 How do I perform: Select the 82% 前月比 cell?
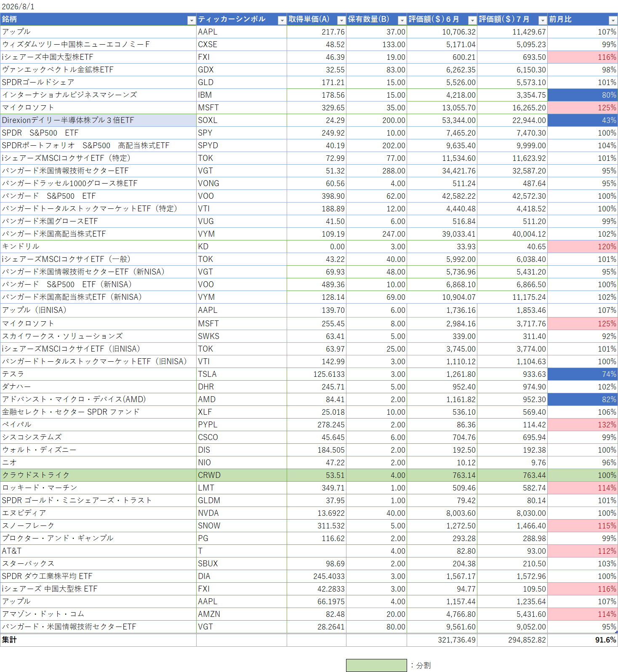pos(583,399)
